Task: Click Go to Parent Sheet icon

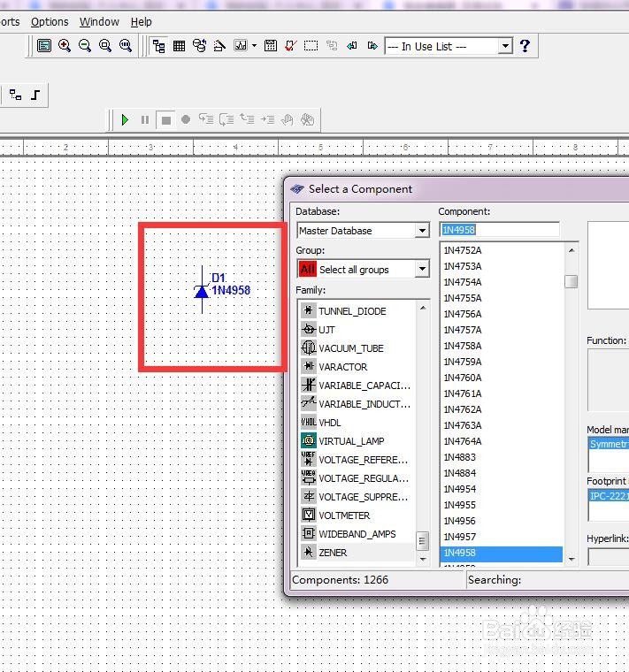Action: click(x=332, y=45)
